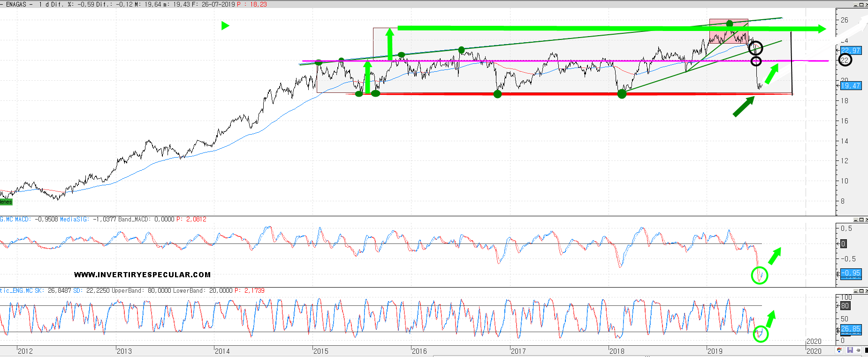Maximize the Stochastic indicator panel
Viewport: 868px width, 357px height.
pyautogui.click(x=862, y=291)
